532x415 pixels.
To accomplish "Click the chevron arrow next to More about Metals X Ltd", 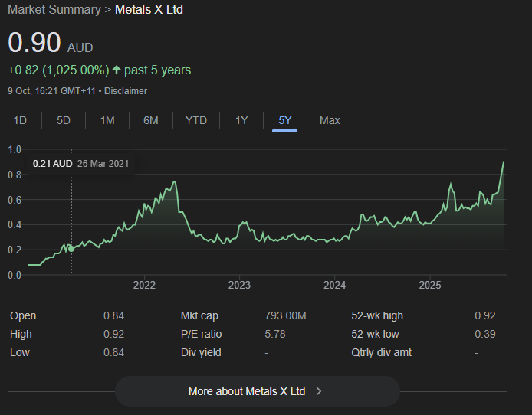I will (319, 391).
